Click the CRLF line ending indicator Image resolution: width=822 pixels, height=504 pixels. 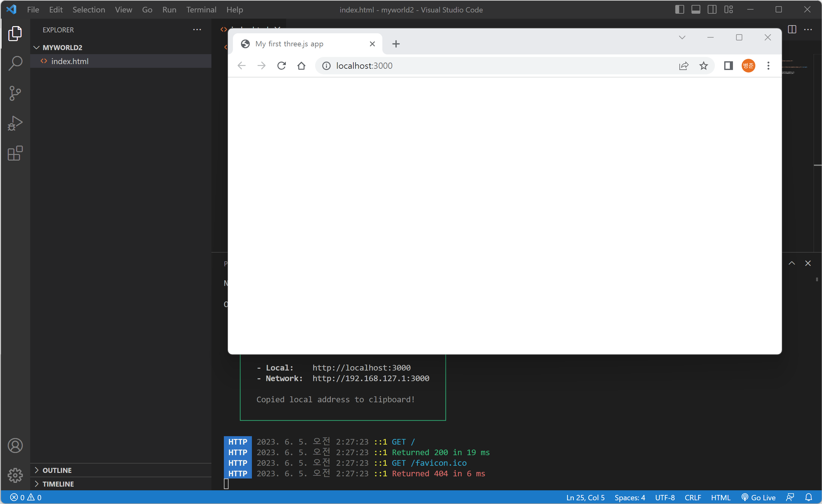click(692, 497)
